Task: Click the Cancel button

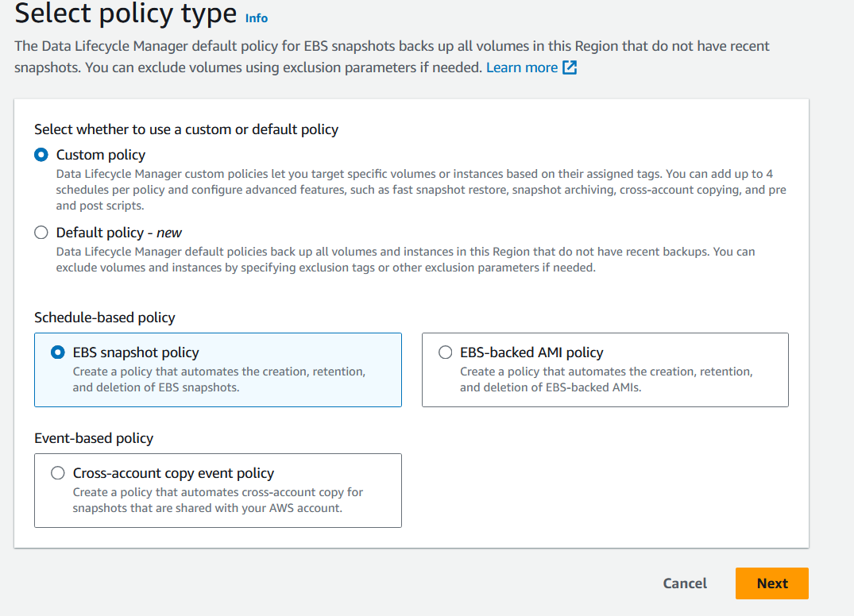Action: point(685,583)
